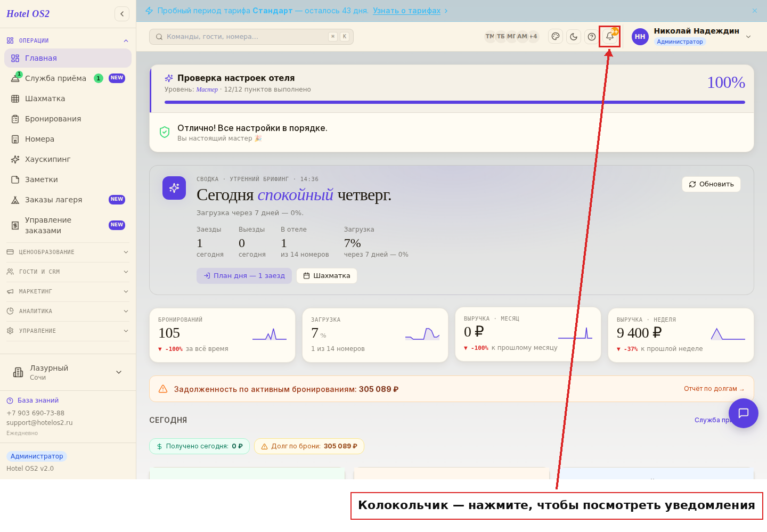This screenshot has height=532, width=767.
Task: Open Хаускипинг in the sidebar
Action: click(68, 159)
